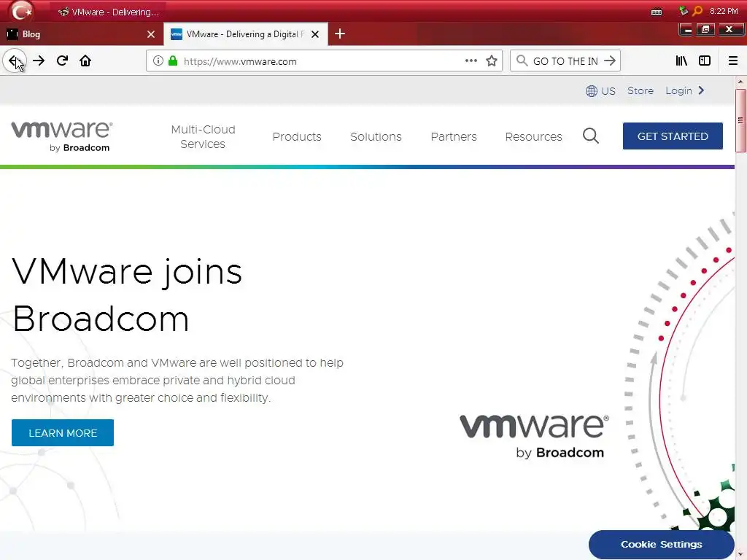Viewport: 747px width, 560px height.
Task: Open Cookie Settings
Action: click(x=661, y=544)
